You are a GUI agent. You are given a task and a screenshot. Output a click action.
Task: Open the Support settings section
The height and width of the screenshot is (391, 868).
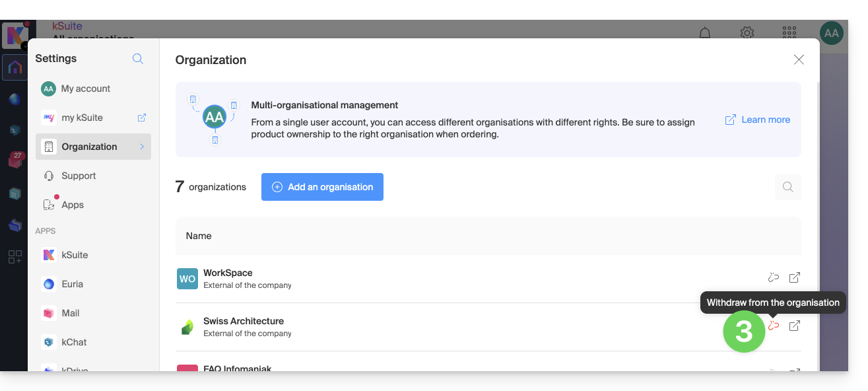[79, 176]
